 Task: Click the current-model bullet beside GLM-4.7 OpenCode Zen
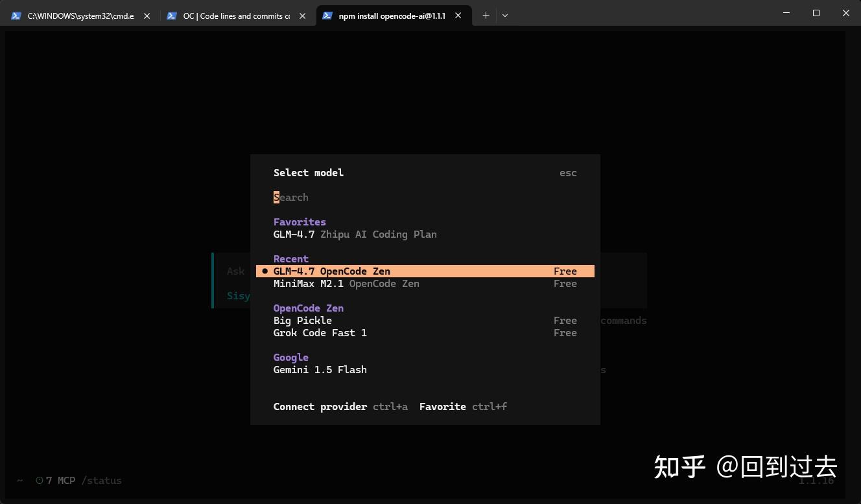click(x=265, y=271)
